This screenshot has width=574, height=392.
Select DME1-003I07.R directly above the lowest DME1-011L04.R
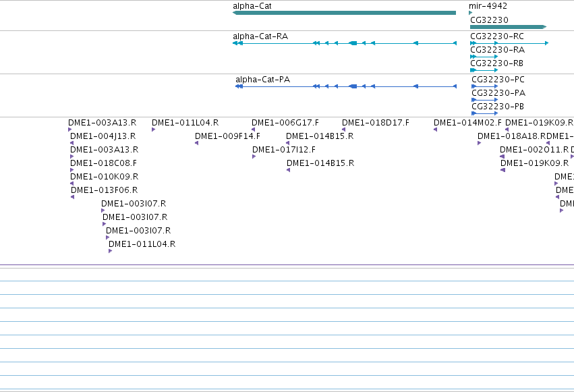pyautogui.click(x=108, y=237)
